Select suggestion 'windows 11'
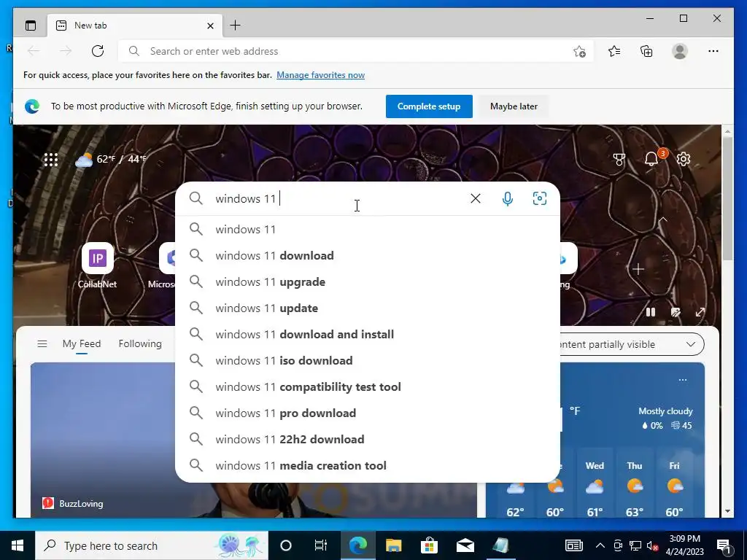 (368, 229)
